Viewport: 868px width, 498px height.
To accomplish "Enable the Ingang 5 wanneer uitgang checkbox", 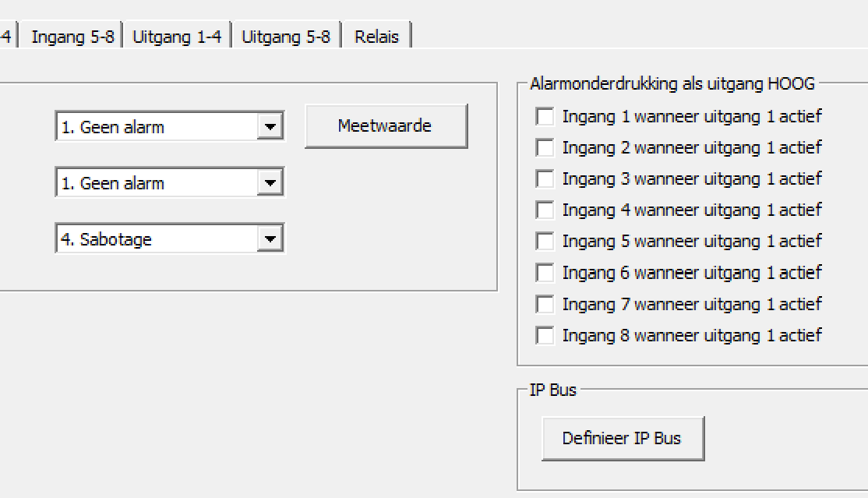I will tap(545, 242).
